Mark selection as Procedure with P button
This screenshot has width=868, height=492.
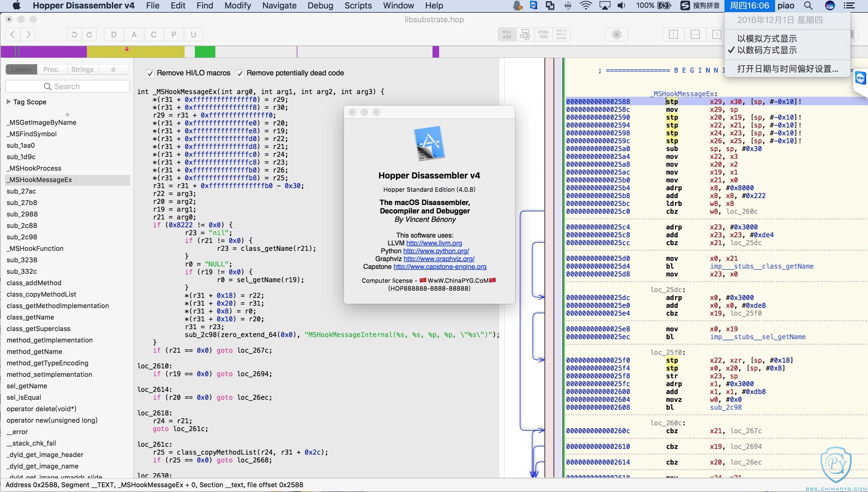point(174,34)
